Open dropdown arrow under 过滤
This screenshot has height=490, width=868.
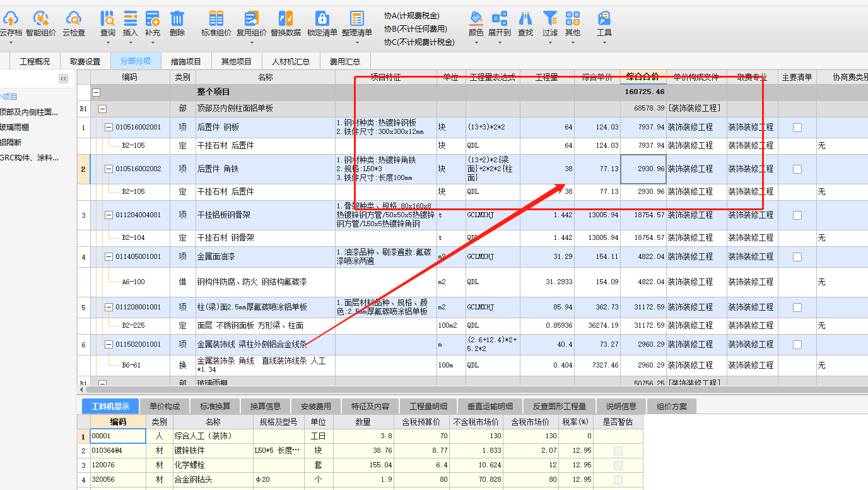550,43
